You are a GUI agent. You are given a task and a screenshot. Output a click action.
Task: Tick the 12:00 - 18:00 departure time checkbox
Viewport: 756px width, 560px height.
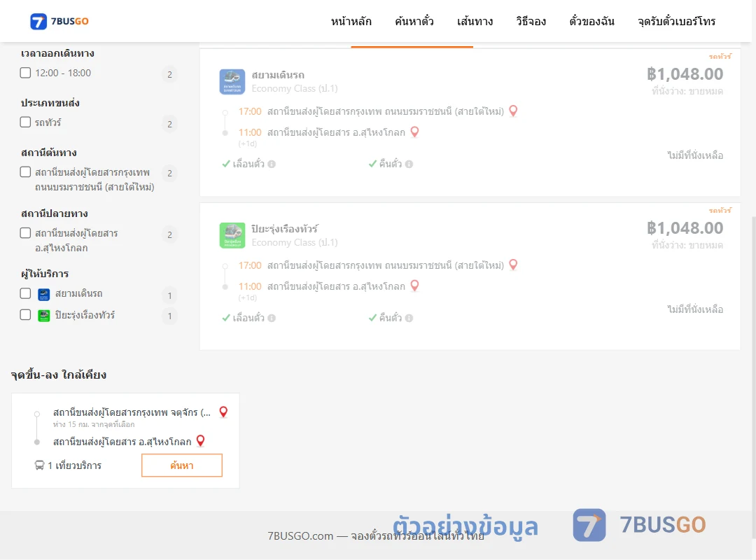click(x=26, y=73)
